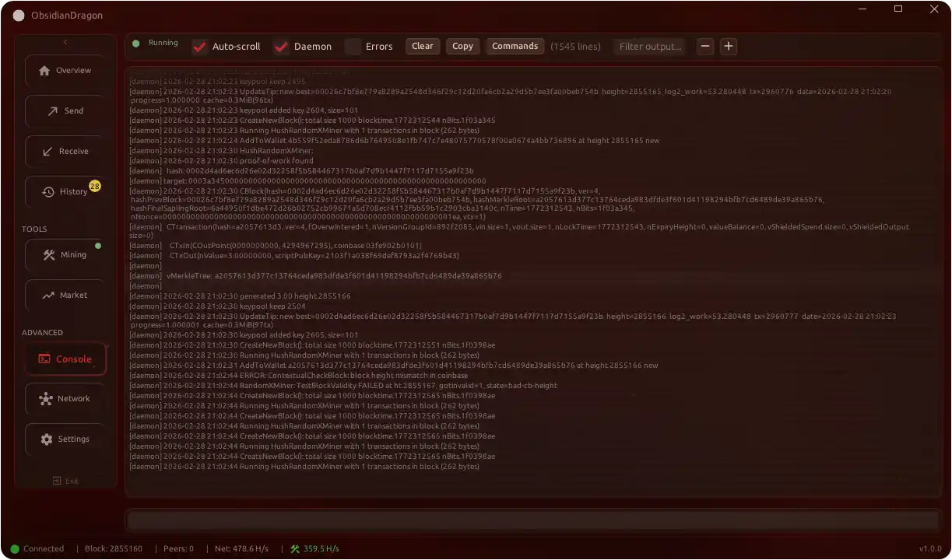Screen dimensions: 952x560
Task: Enable the Errors filter checkbox
Action: pyautogui.click(x=353, y=47)
